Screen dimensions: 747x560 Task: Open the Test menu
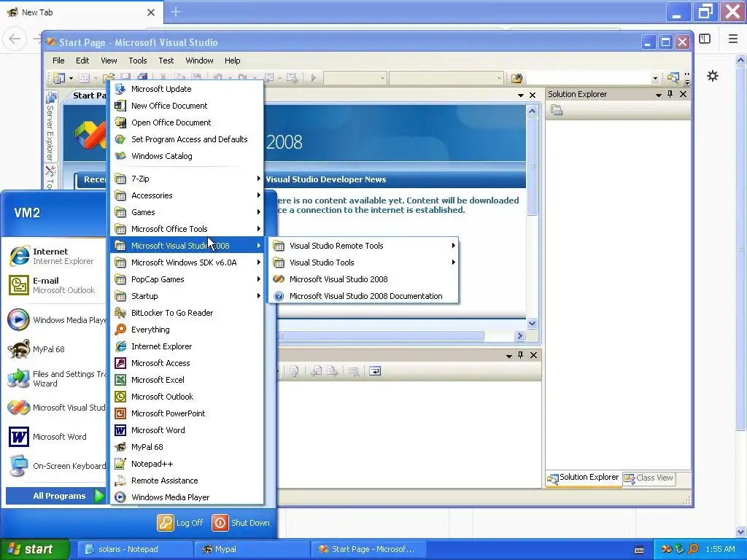166,61
